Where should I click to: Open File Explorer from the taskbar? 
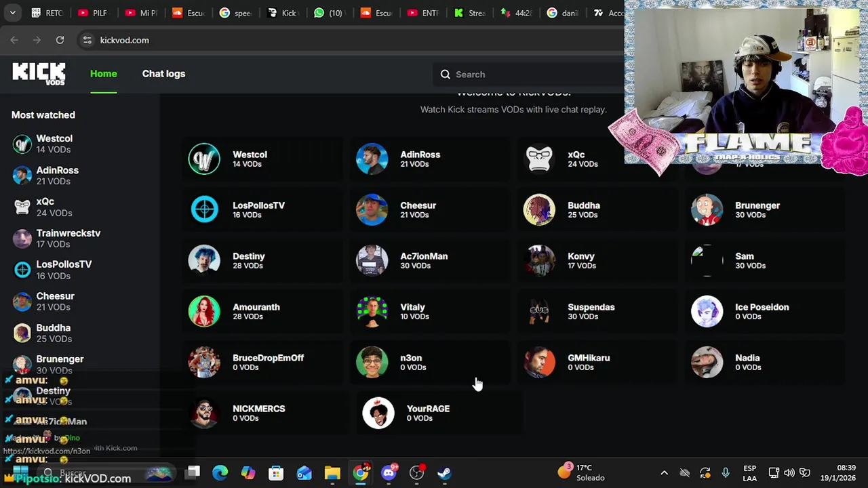pos(332,472)
